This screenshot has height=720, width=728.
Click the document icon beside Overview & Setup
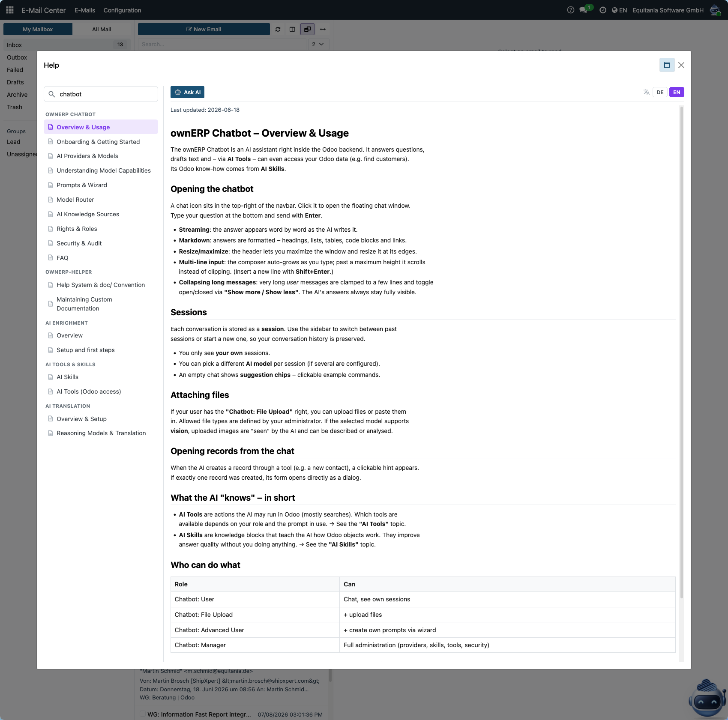coord(51,419)
